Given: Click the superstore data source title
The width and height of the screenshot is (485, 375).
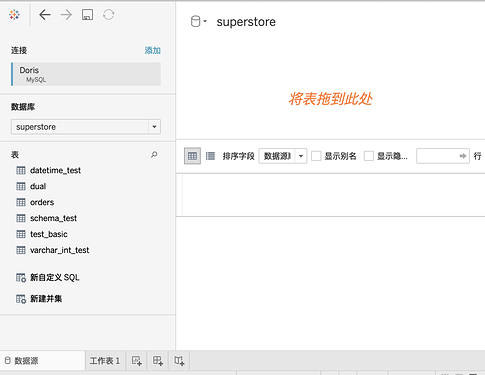Looking at the screenshot, I should click(x=246, y=22).
